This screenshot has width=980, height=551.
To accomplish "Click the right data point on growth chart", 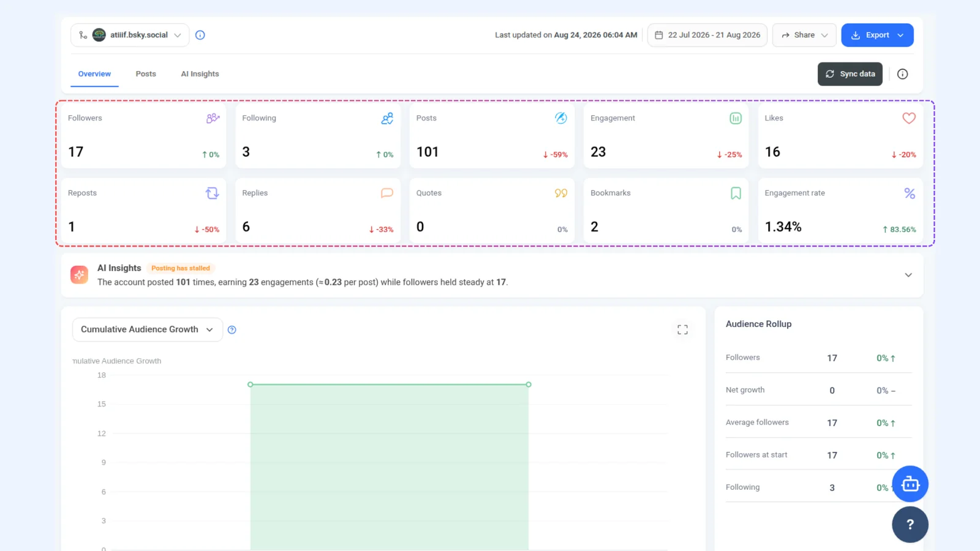I will pyautogui.click(x=529, y=384).
